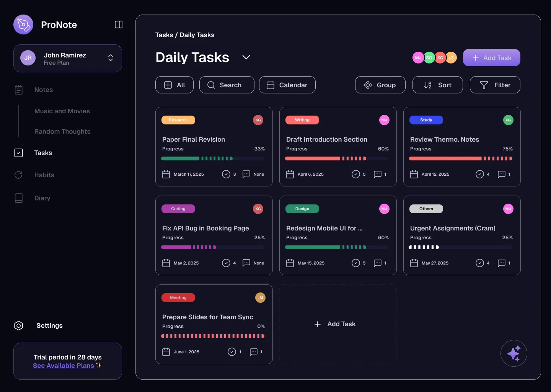
Task: Click the Tasks checkbox icon in sidebar
Action: click(x=18, y=153)
